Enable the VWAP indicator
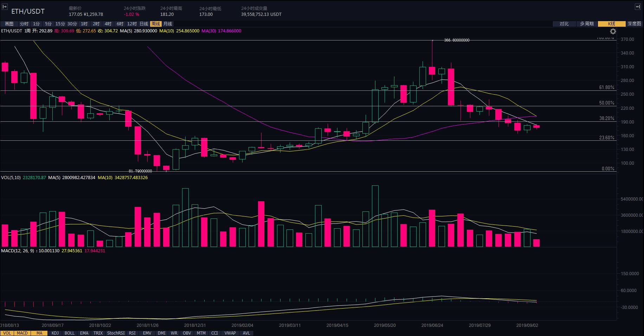644x336 pixels. (x=230, y=333)
